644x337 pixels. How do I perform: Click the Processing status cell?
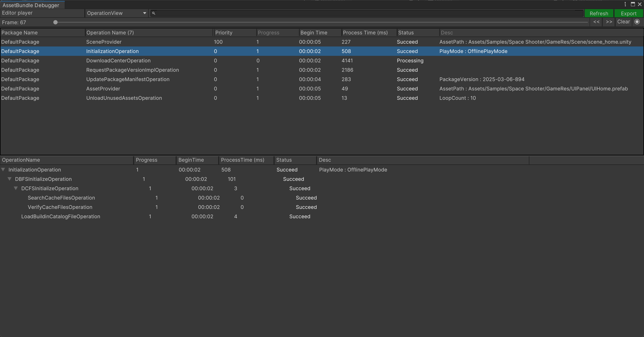point(410,61)
